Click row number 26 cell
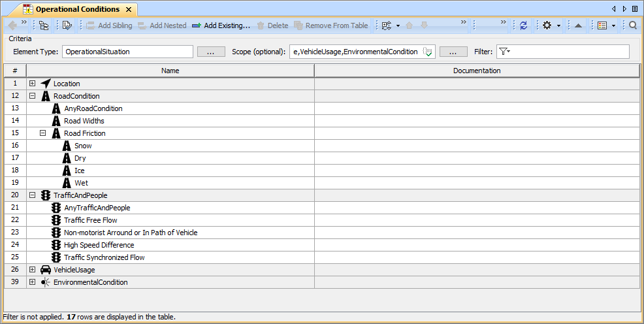This screenshot has width=644, height=324. click(15, 270)
